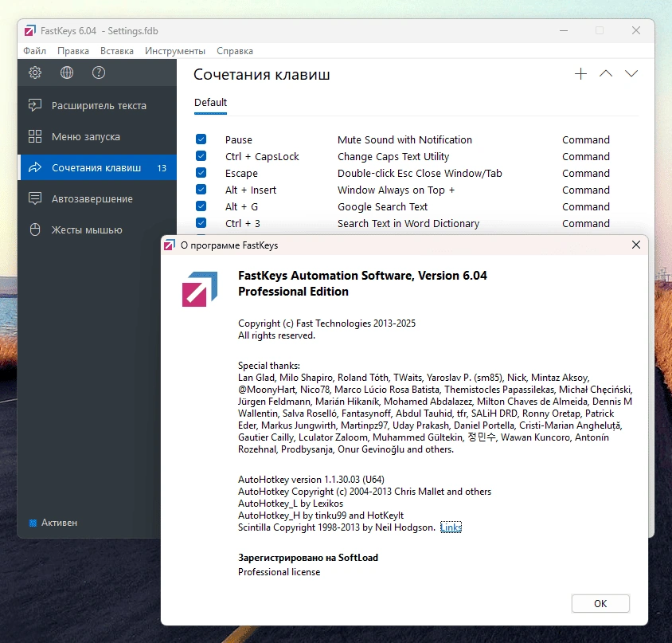Go to Жесты мышью section
The width and height of the screenshot is (672, 643).
pyautogui.click(x=97, y=230)
